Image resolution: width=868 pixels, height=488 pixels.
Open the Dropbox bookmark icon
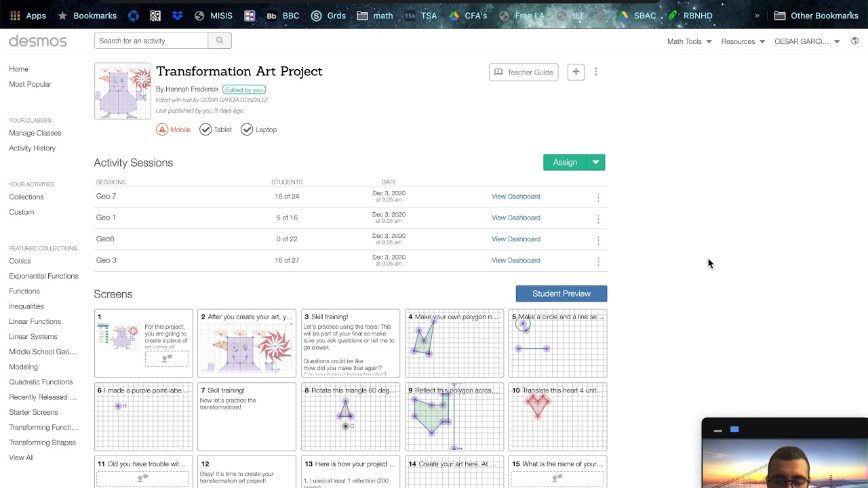click(x=177, y=16)
